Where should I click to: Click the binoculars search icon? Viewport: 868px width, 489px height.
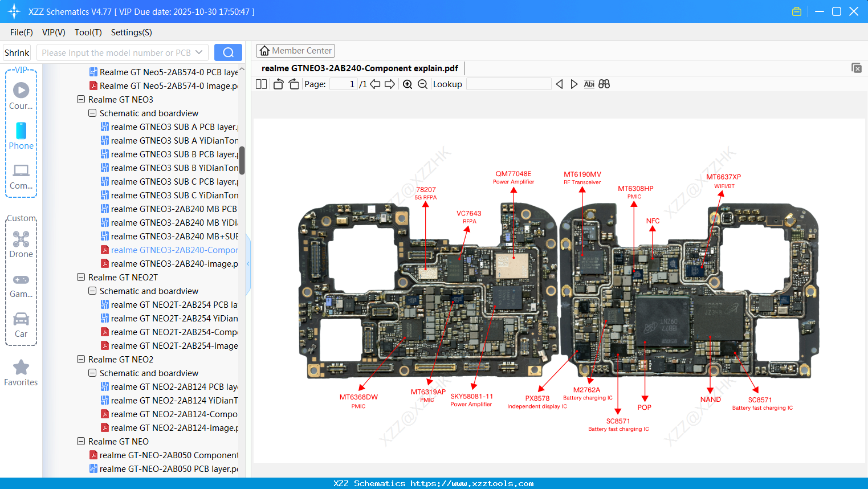point(604,84)
